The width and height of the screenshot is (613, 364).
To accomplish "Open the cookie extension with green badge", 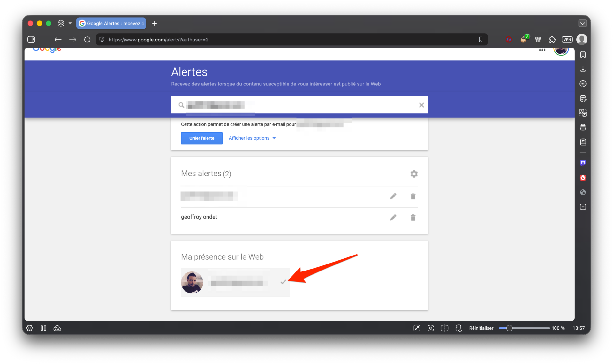I will click(524, 39).
